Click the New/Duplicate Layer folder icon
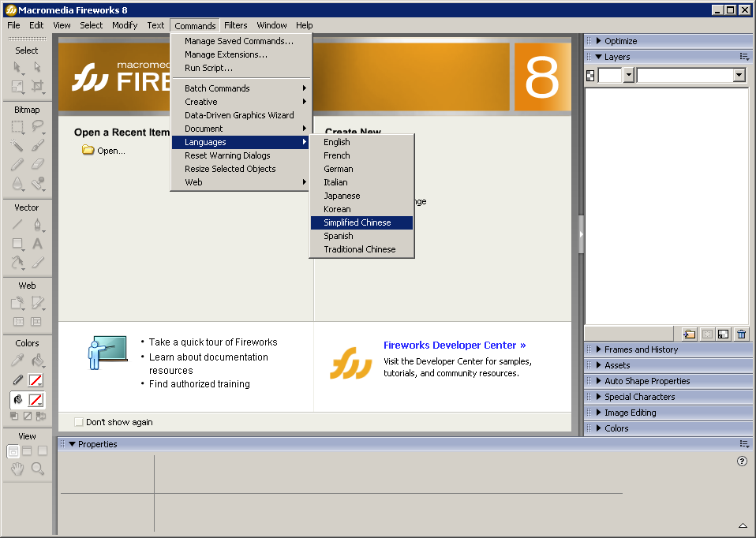This screenshot has width=756, height=538. [x=690, y=334]
